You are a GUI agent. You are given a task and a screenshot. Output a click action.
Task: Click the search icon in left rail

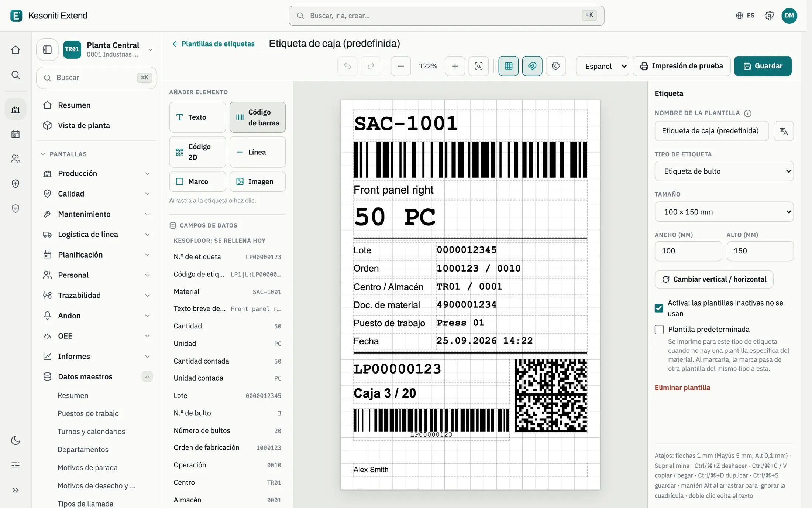(x=16, y=75)
